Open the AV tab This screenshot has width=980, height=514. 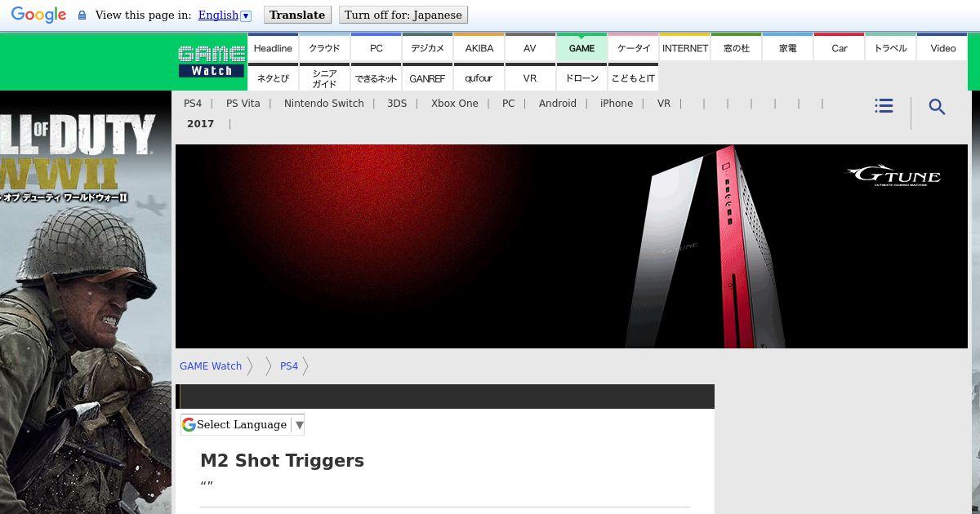[x=530, y=47]
